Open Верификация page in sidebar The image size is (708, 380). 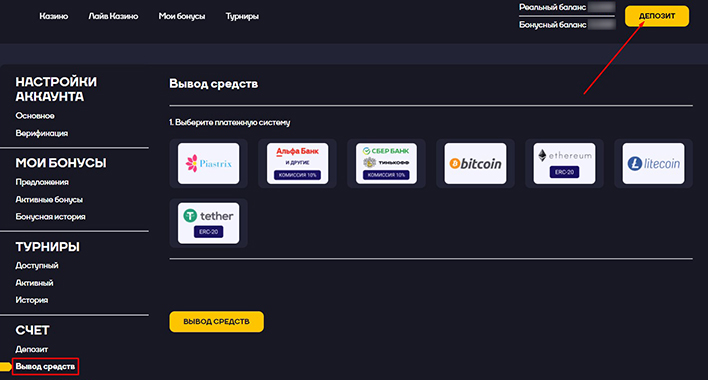(x=42, y=133)
